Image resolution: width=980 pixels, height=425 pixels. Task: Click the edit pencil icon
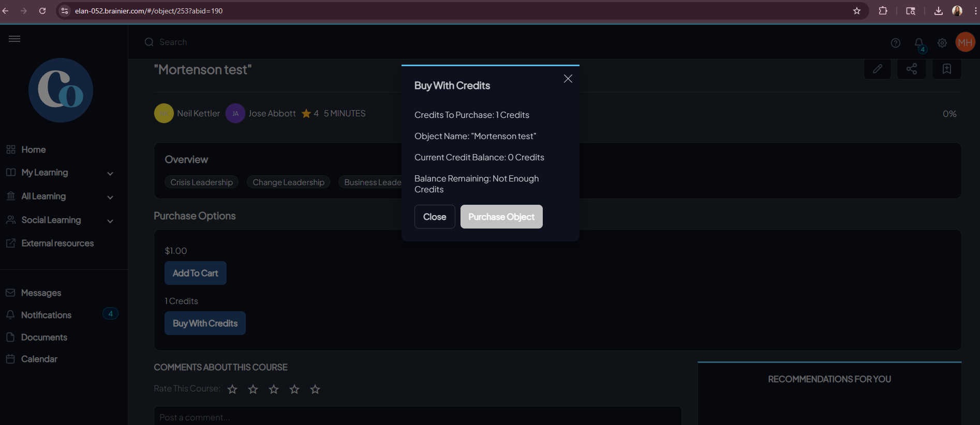[878, 69]
